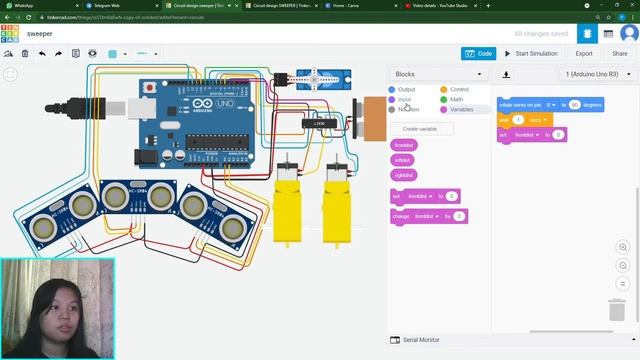
Task: Switch to the Circuit design SWEEPER tab
Action: point(281,6)
